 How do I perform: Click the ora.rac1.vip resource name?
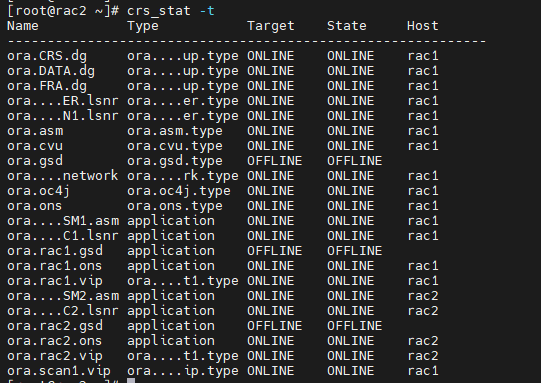55,281
